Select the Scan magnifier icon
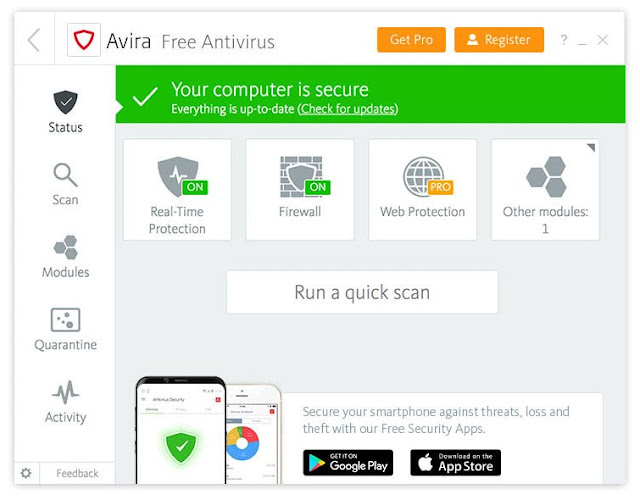 [x=65, y=175]
